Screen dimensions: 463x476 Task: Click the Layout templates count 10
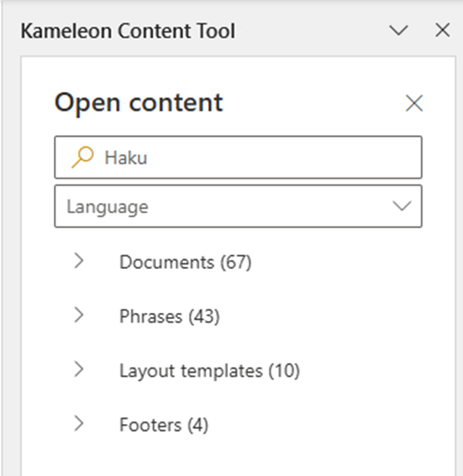pyautogui.click(x=284, y=371)
